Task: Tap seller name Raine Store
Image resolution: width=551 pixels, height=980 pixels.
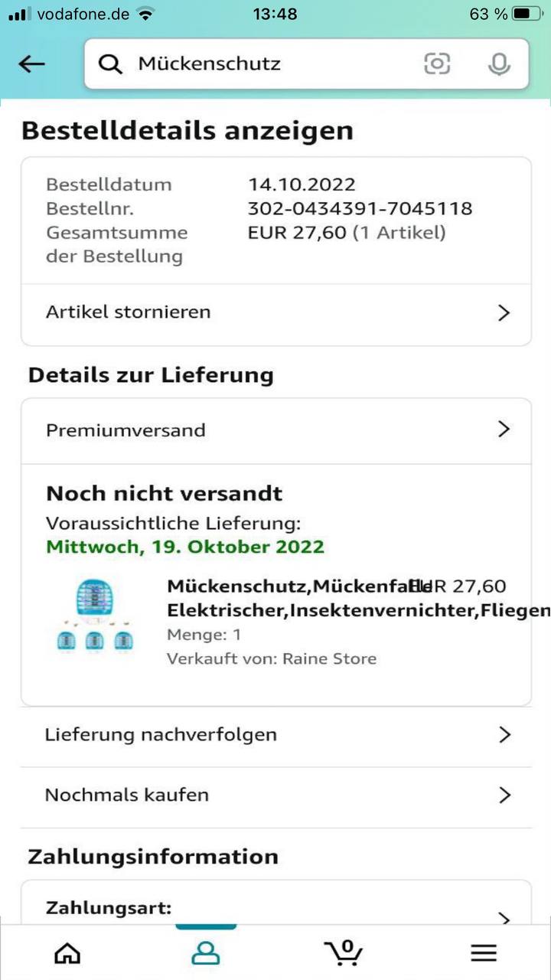Action: coord(329,658)
